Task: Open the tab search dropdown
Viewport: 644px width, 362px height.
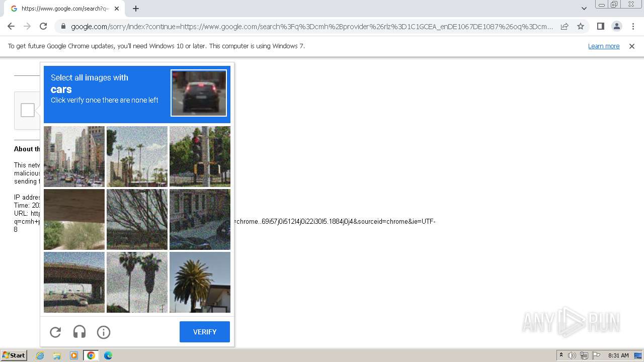Action: [584, 9]
